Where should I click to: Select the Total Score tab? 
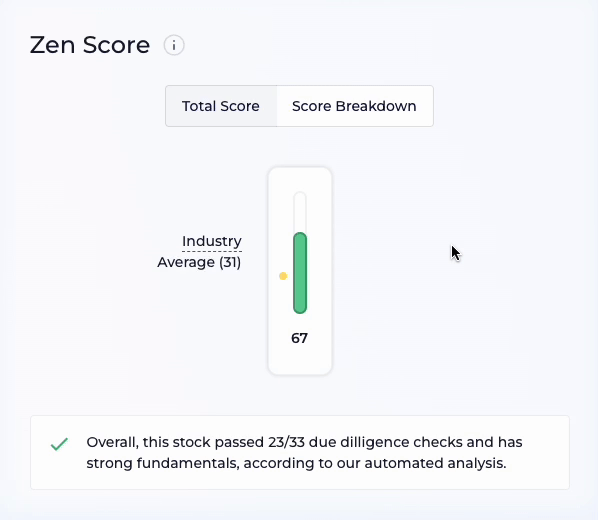pos(221,106)
